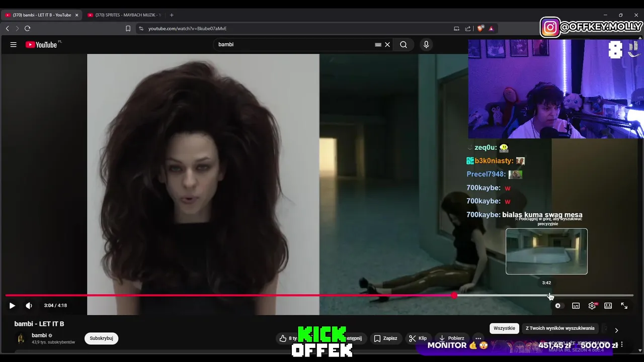644x362 pixels.
Task: Save the video with Zapisz
Action: [385, 338]
